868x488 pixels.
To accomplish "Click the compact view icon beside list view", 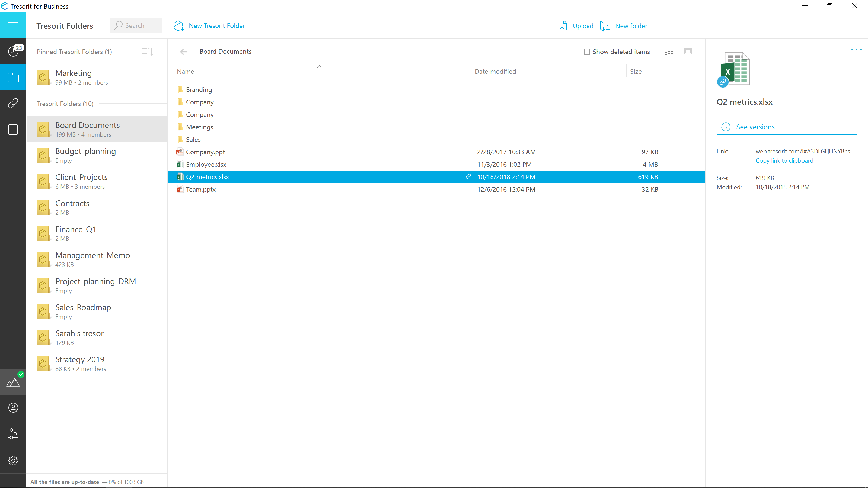I will (x=688, y=51).
